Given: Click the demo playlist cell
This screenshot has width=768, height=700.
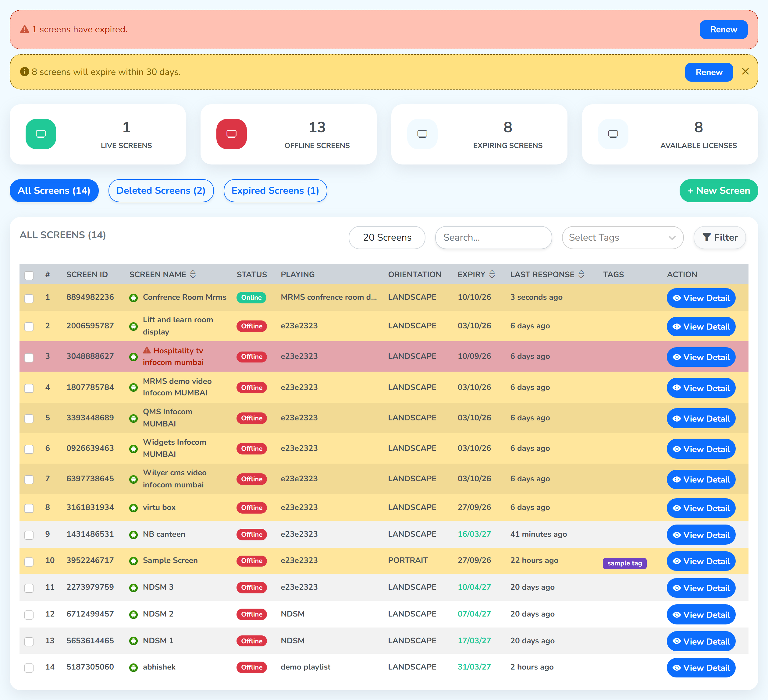Looking at the screenshot, I should (x=305, y=667).
